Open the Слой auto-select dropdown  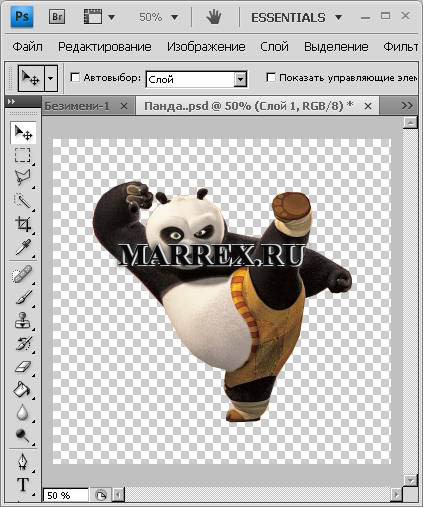click(x=196, y=79)
